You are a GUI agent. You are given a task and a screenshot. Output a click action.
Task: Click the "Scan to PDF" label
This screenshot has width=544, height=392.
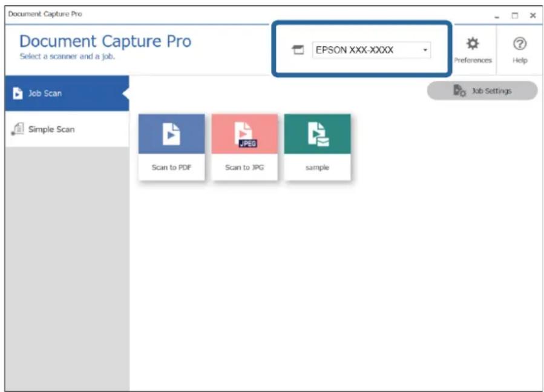[171, 168]
